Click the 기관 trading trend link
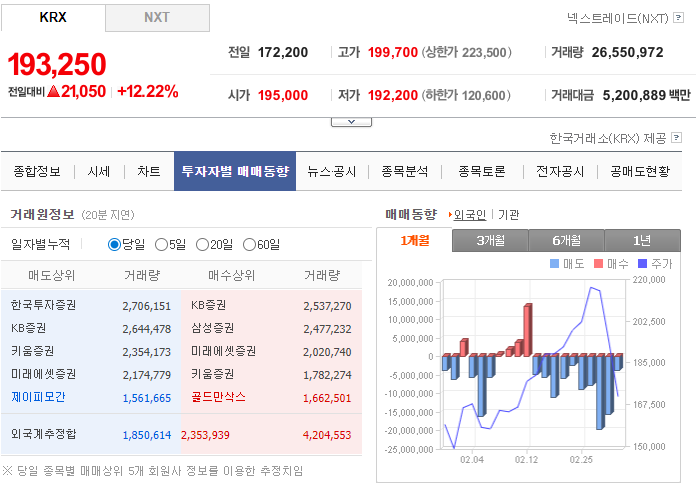This screenshot has width=696, height=483. pos(509,214)
